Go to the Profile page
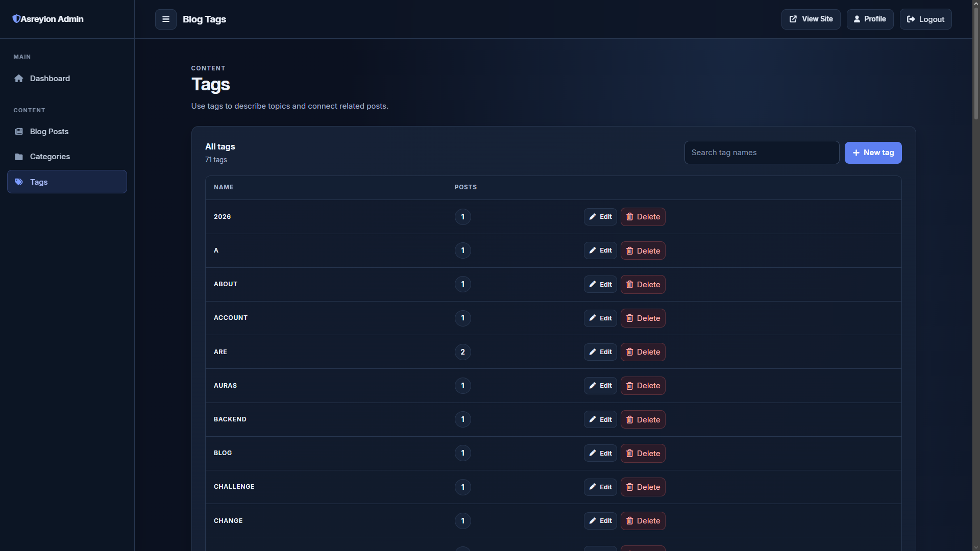 (x=870, y=19)
